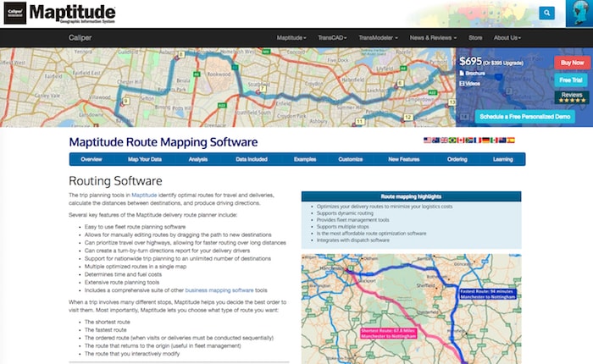Select the France flag
Screen dimensions: 593x364
(477, 141)
